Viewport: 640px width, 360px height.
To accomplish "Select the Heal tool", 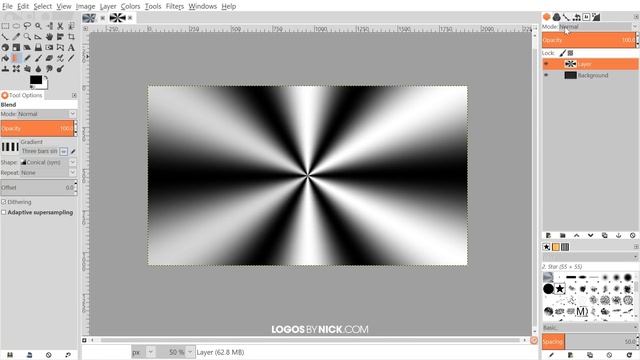I will [16, 69].
